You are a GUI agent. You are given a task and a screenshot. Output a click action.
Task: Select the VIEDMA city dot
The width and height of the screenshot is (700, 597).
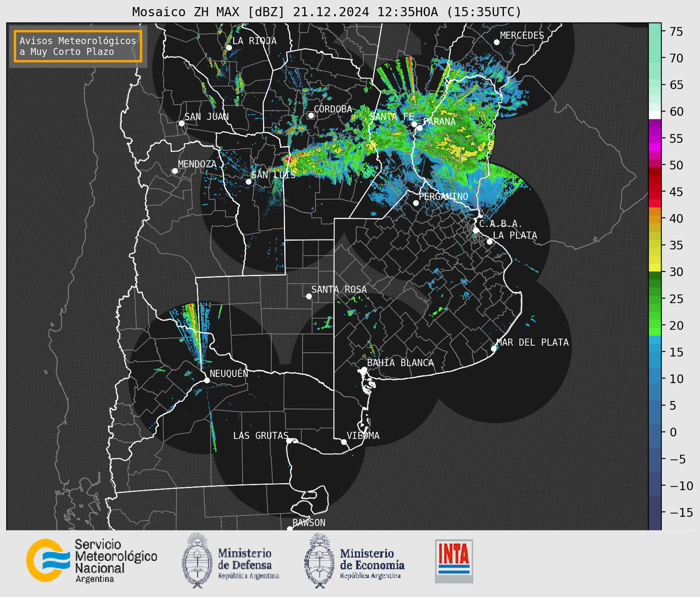(x=344, y=442)
